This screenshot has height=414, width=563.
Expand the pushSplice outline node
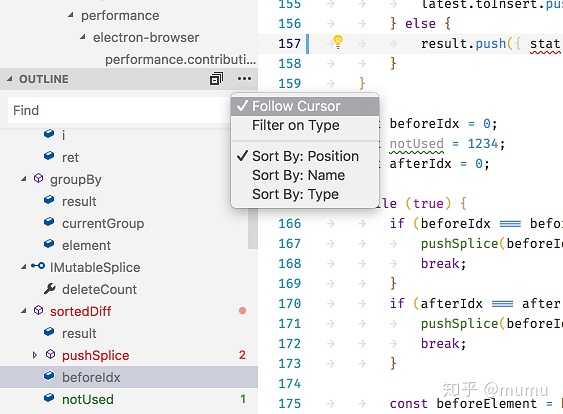pos(34,355)
